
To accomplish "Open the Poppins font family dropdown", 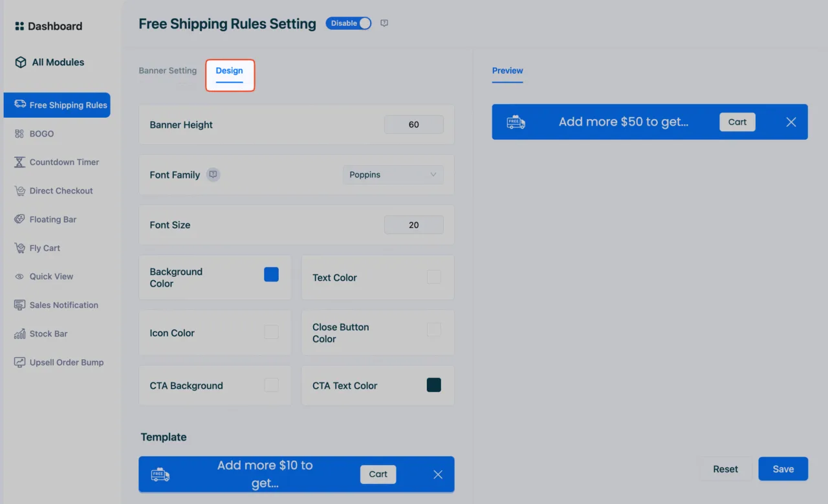I will click(x=393, y=175).
